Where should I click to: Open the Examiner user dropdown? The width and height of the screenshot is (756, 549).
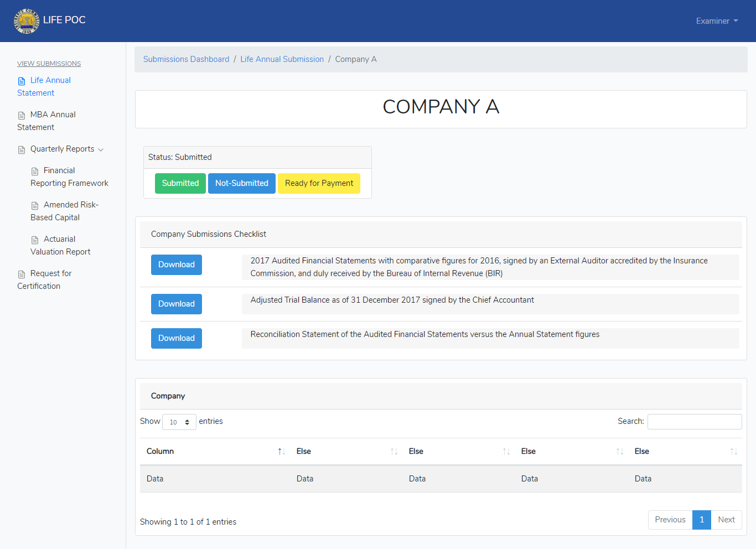point(717,21)
